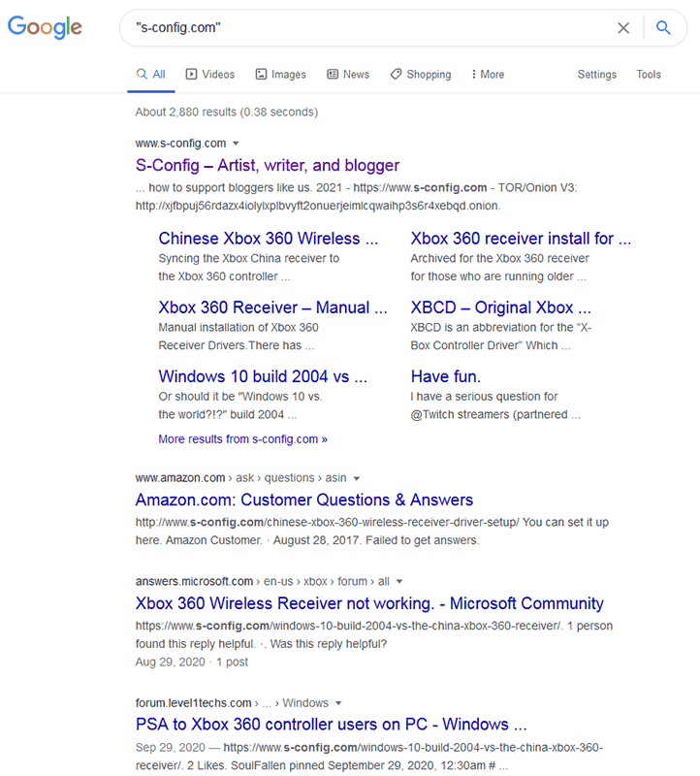Open Amazon.com: Customer Questions & Answers result
The height and width of the screenshot is (776, 700).
(304, 500)
